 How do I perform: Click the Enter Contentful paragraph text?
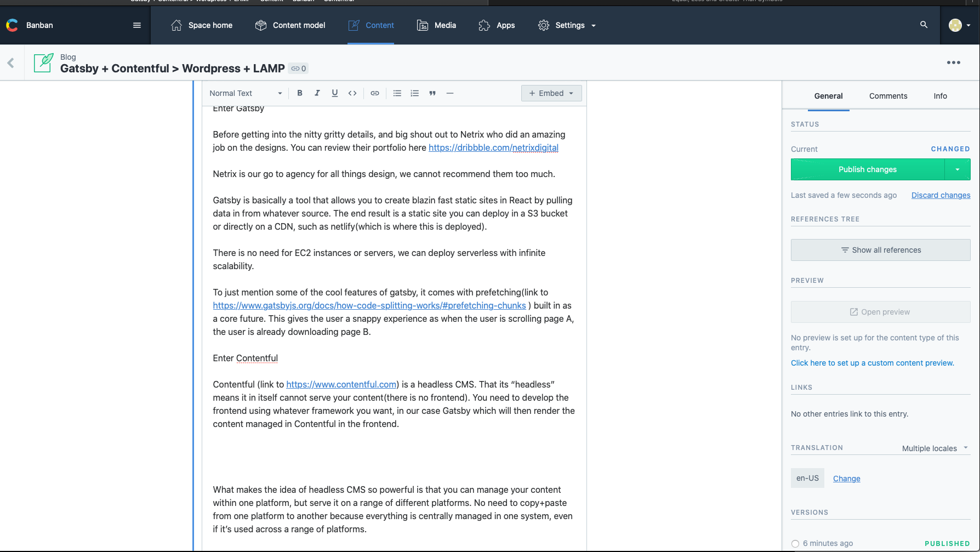click(245, 358)
